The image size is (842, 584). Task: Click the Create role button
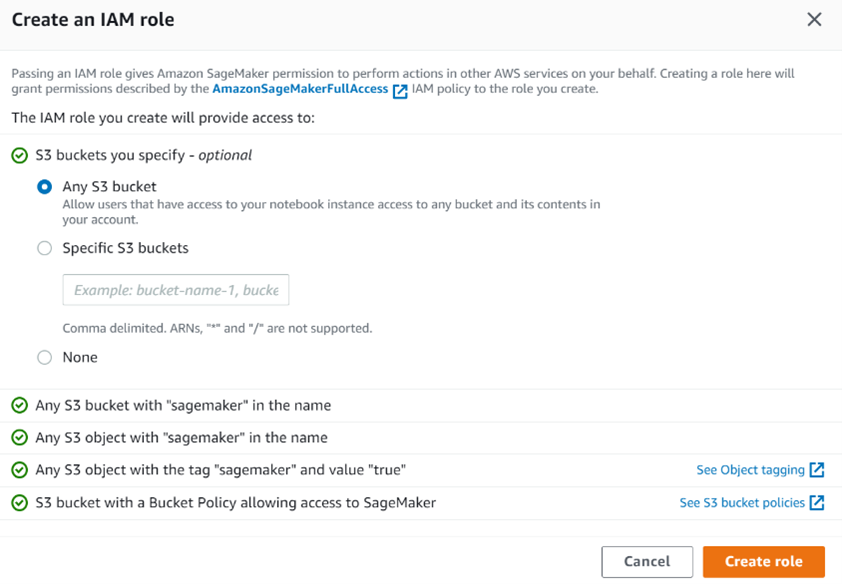point(764,561)
